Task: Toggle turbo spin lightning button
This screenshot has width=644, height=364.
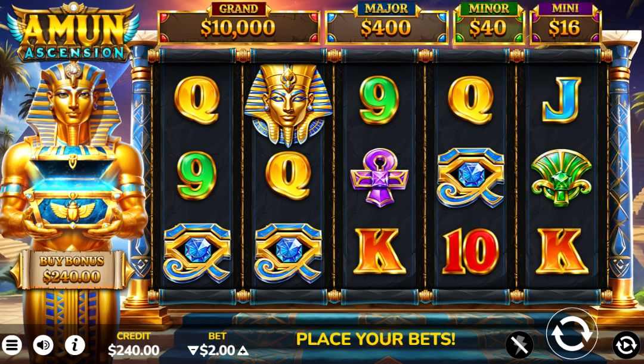Action: click(519, 345)
